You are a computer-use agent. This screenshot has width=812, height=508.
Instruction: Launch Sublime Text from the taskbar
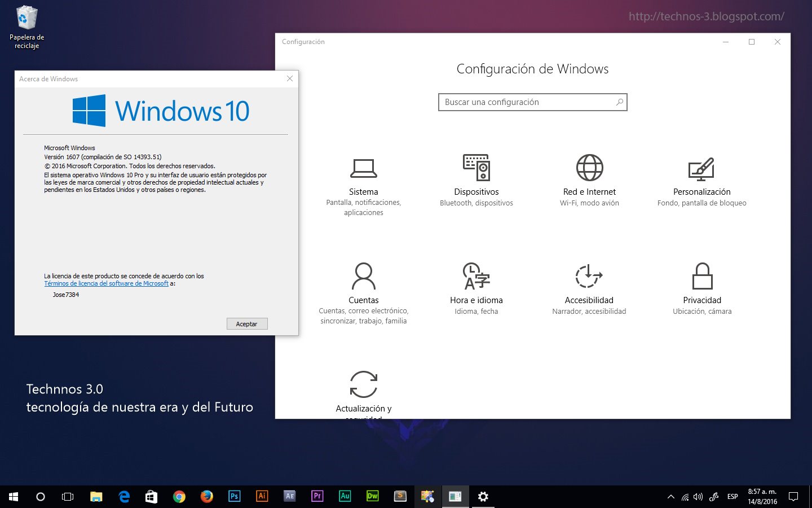click(400, 497)
